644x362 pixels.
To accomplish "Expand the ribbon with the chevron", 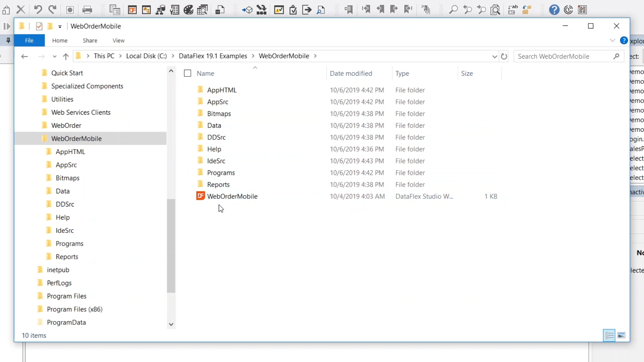I will 612,41.
